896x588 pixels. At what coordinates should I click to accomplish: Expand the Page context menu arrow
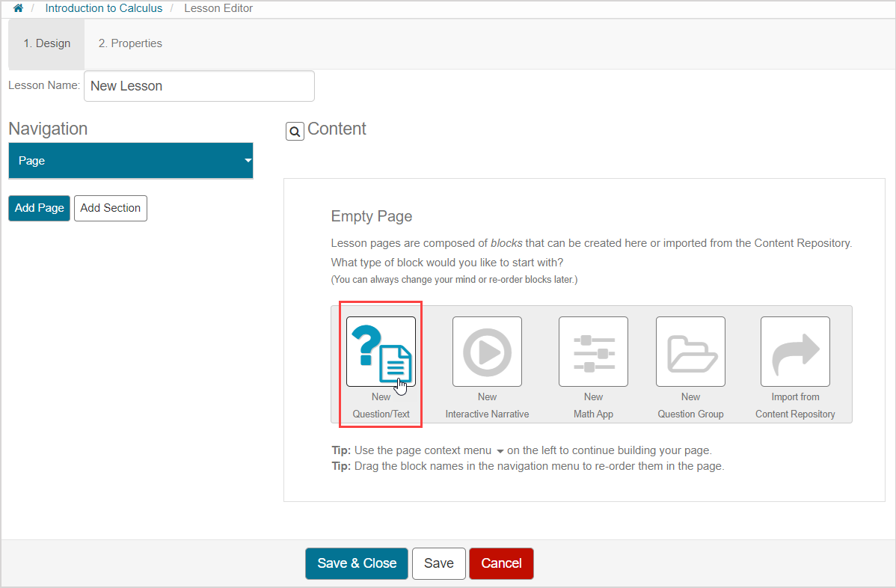[248, 161]
